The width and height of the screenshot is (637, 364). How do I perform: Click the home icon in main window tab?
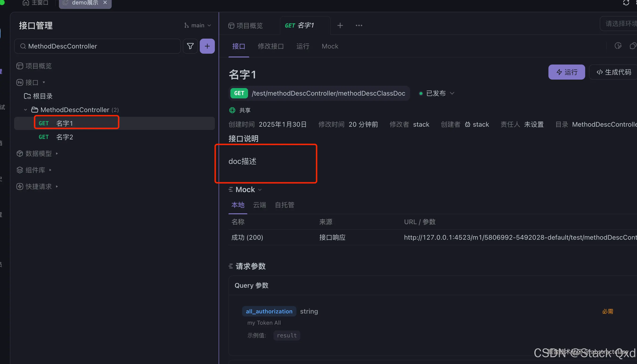pyautogui.click(x=26, y=3)
